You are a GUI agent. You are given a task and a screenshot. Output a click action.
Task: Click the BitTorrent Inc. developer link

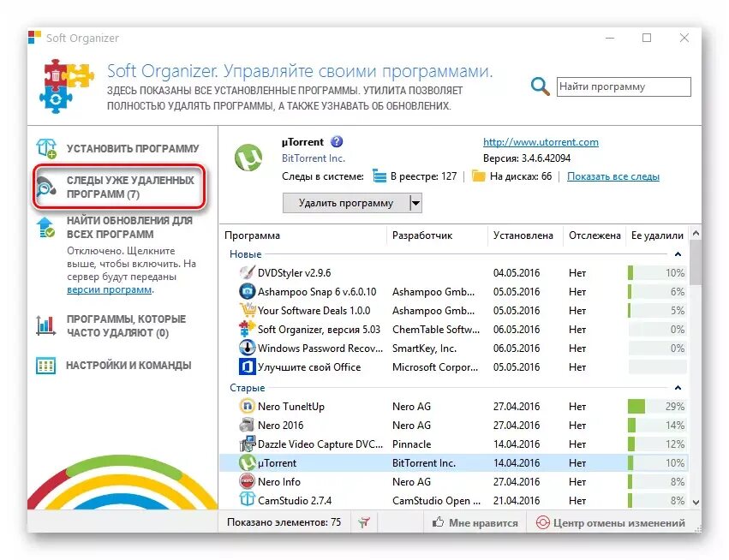314,158
